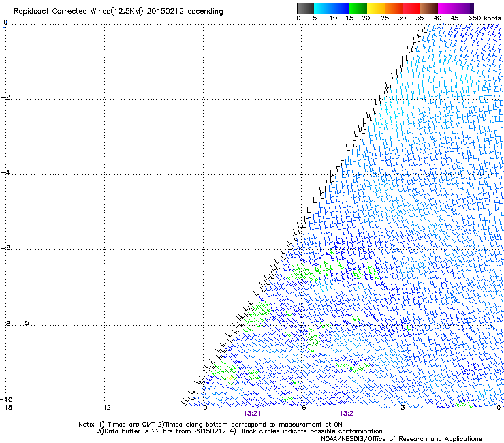Image resolution: width=504 pixels, height=443 pixels.
Task: Click the longitude axis label '-12'
Action: 104,408
